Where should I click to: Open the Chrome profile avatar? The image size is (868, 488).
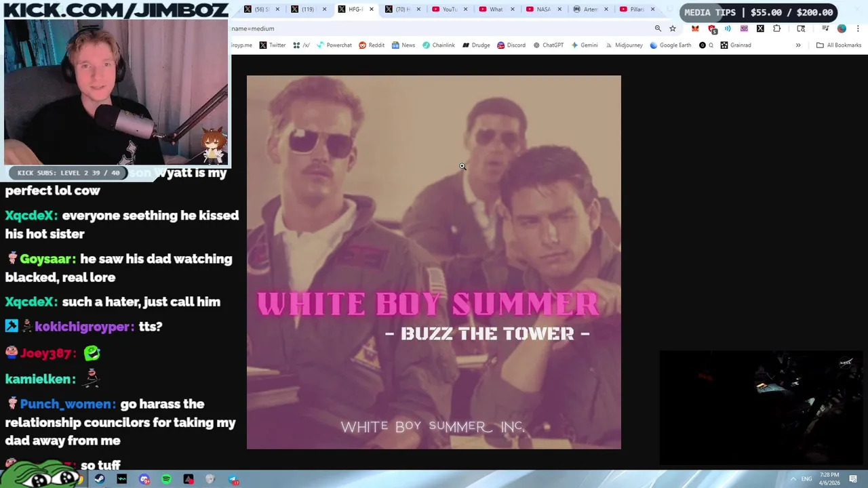(842, 28)
